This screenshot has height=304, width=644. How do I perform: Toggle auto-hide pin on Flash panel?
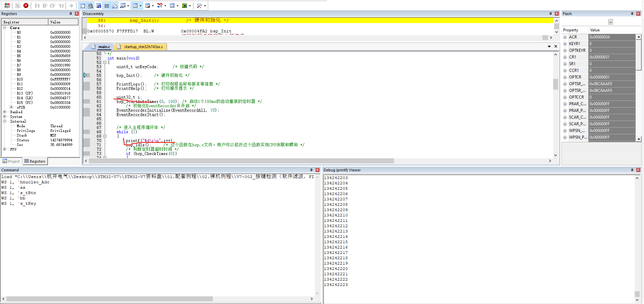[632, 14]
